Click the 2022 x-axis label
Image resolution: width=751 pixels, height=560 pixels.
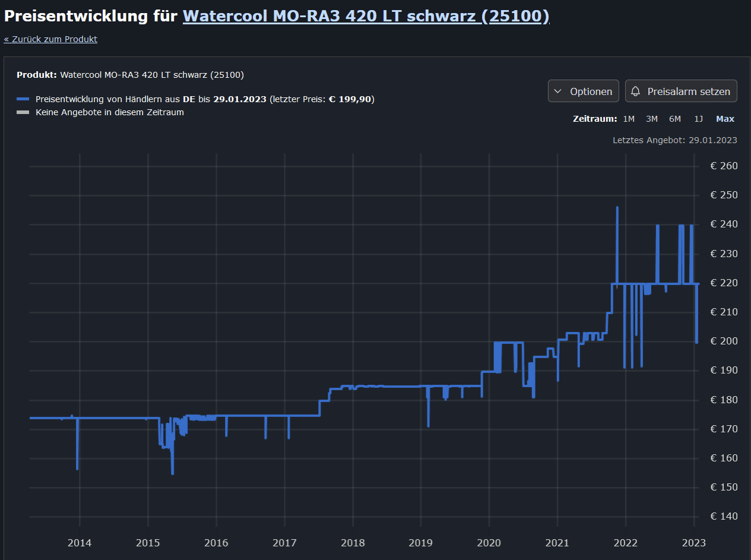click(x=626, y=543)
